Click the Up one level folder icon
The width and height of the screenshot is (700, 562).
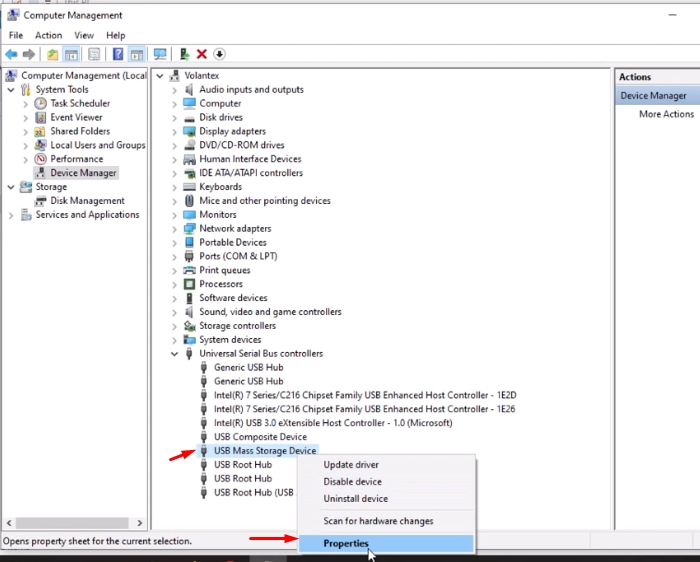(53, 54)
